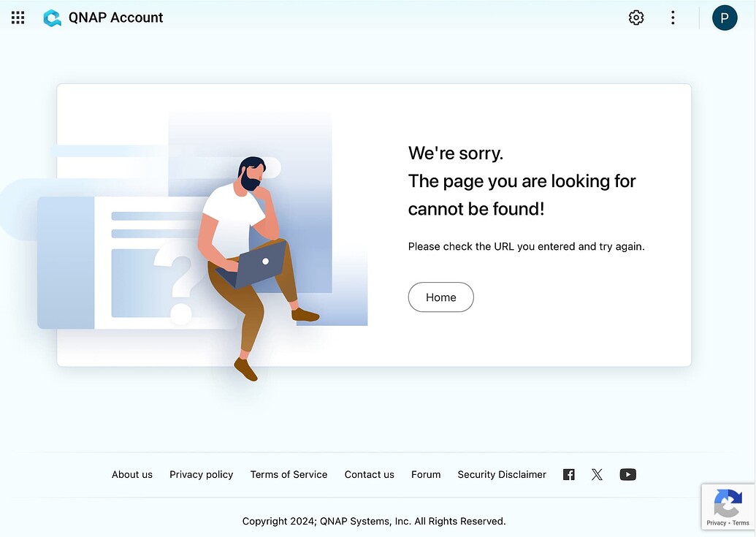The image size is (756, 537).
Task: Visit the Forum link
Action: [426, 474]
